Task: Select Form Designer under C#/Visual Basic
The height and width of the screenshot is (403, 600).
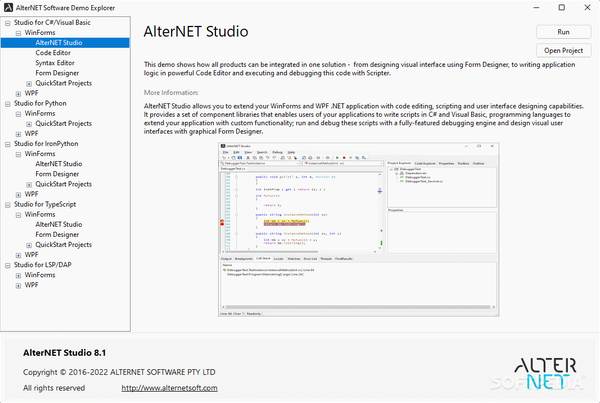Action: coord(57,73)
